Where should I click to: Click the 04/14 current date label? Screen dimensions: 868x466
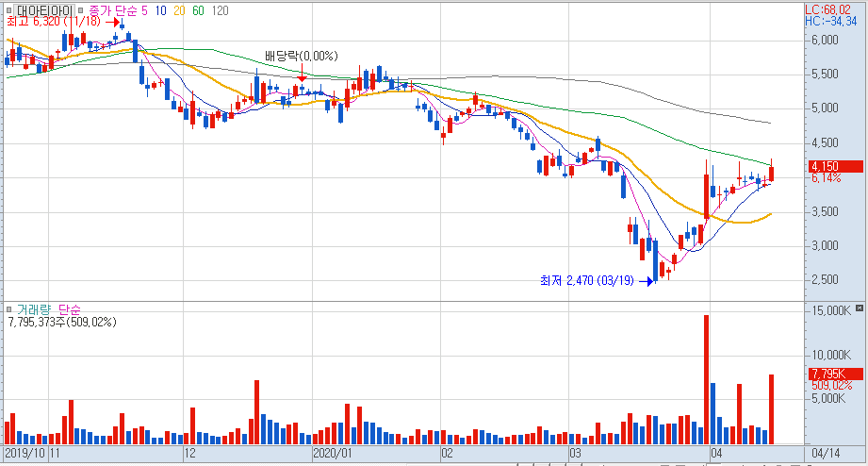tap(826, 453)
